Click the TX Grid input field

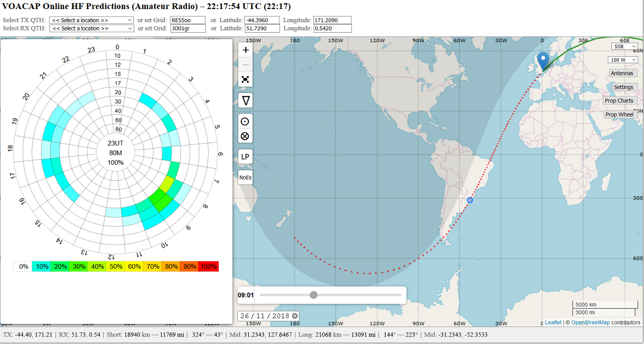tap(188, 20)
